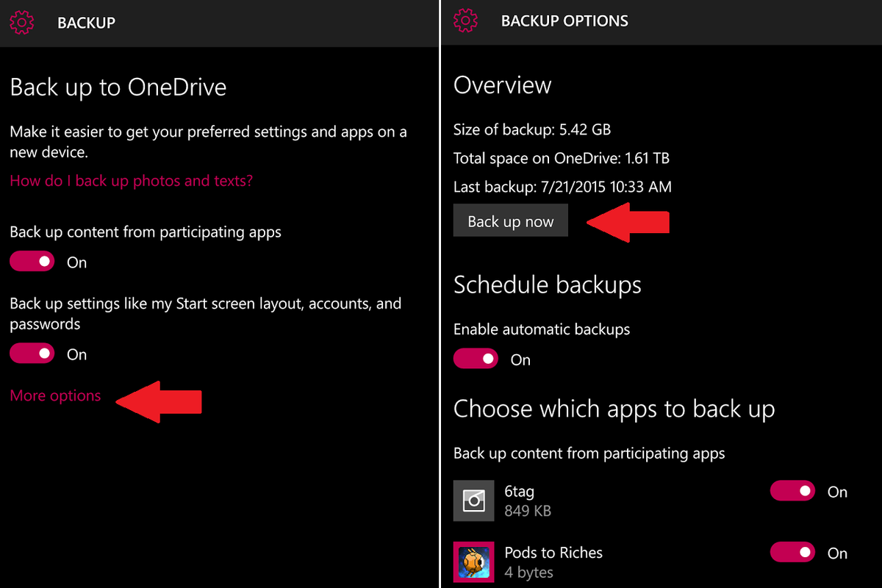This screenshot has width=882, height=588.
Task: Open More options
Action: (55, 395)
